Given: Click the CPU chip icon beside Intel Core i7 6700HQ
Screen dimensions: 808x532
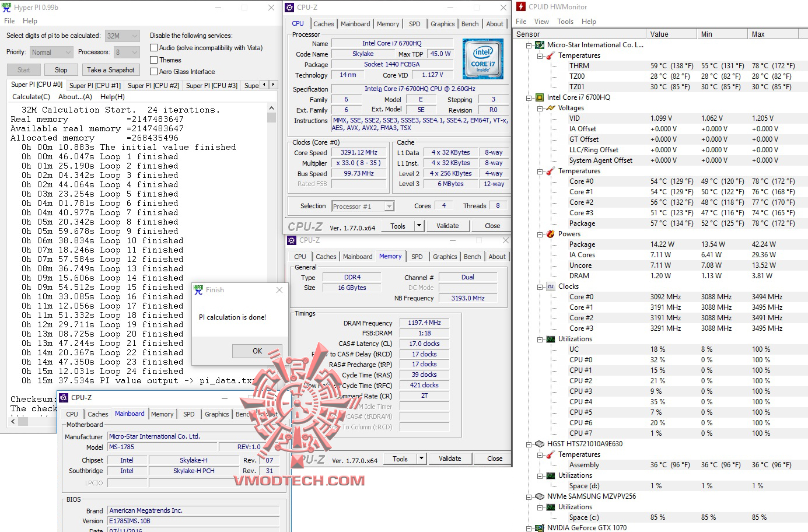Looking at the screenshot, I should 540,97.
